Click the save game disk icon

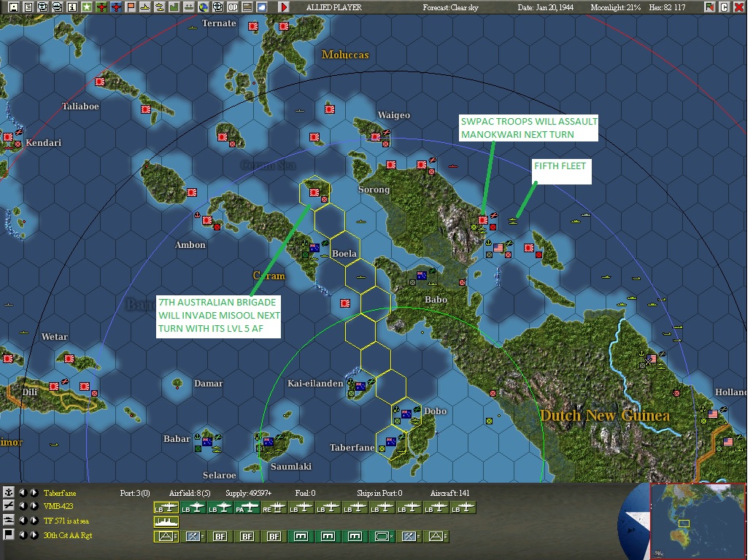click(x=14, y=7)
